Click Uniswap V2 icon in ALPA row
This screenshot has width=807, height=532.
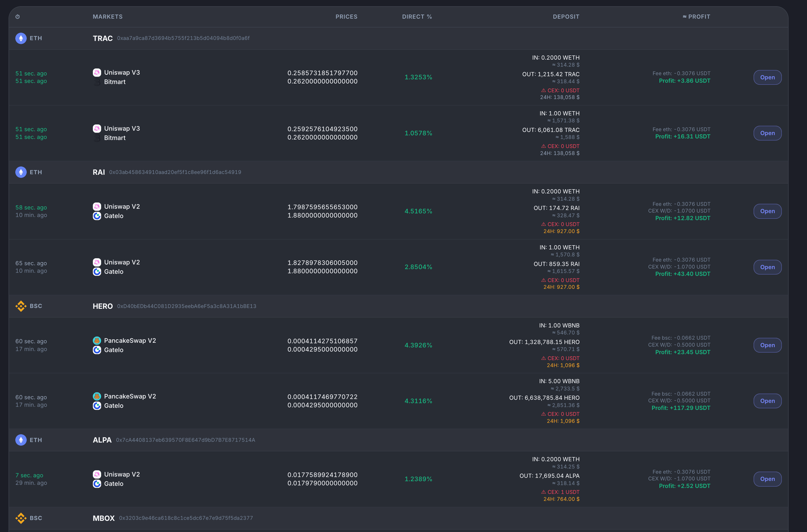pos(97,474)
